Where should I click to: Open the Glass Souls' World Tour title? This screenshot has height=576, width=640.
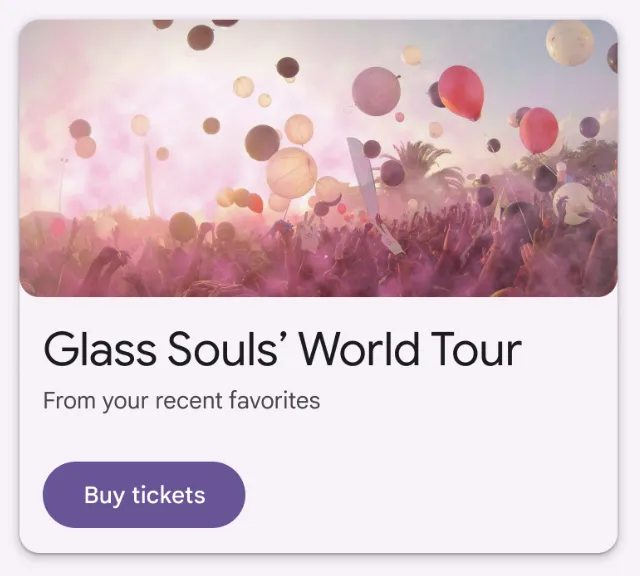pos(282,350)
